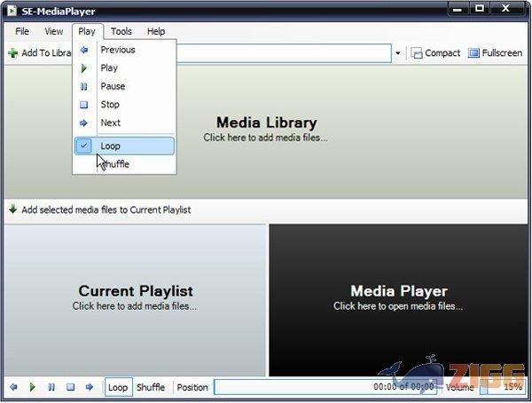Click the Next track icon in bottom bar
The height and width of the screenshot is (403, 532).
[x=89, y=387]
